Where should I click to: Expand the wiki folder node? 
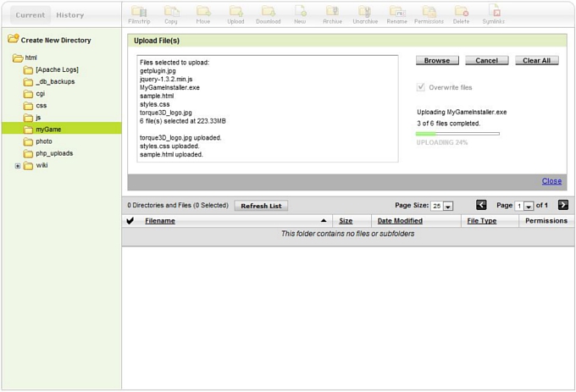[17, 166]
